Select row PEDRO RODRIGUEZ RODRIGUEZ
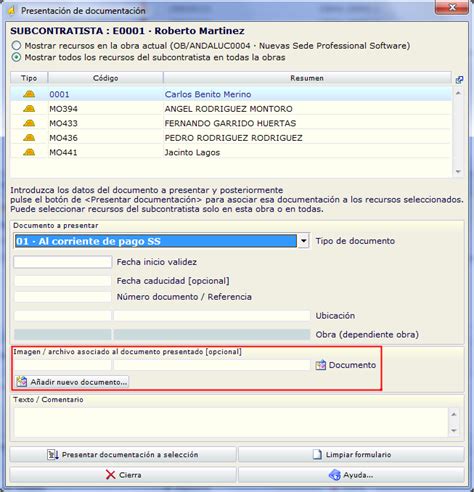The image size is (474, 492). (x=231, y=138)
